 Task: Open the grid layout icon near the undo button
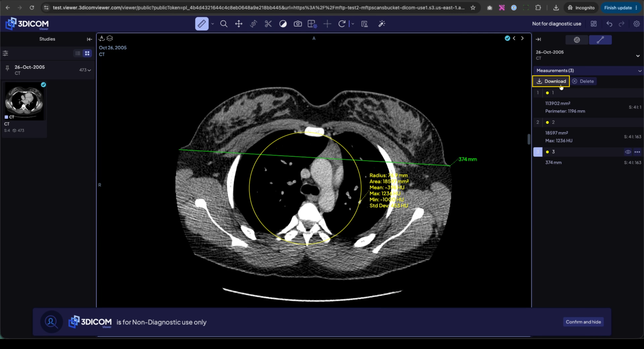[x=594, y=24]
